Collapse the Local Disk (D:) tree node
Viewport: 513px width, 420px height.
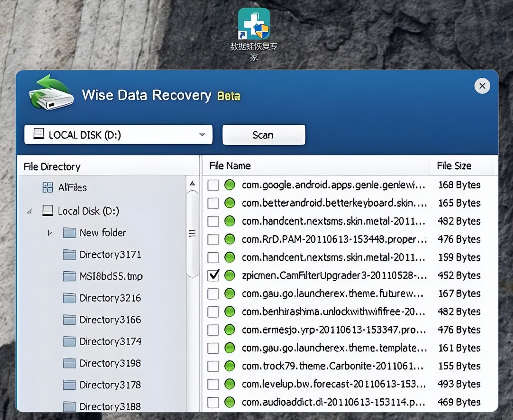[x=29, y=211]
